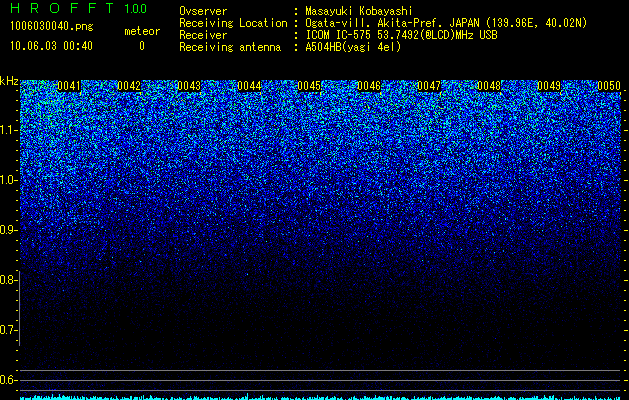Click the Receiving antenna label

[x=230, y=47]
